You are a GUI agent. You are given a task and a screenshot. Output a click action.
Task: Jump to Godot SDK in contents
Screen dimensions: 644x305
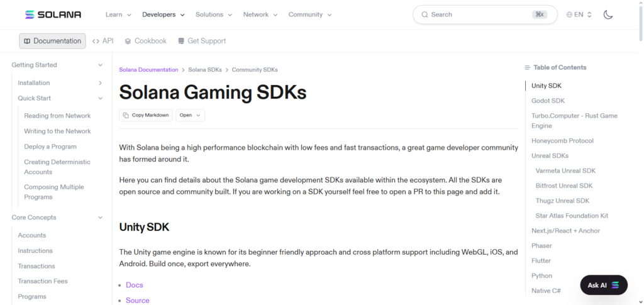[548, 101]
